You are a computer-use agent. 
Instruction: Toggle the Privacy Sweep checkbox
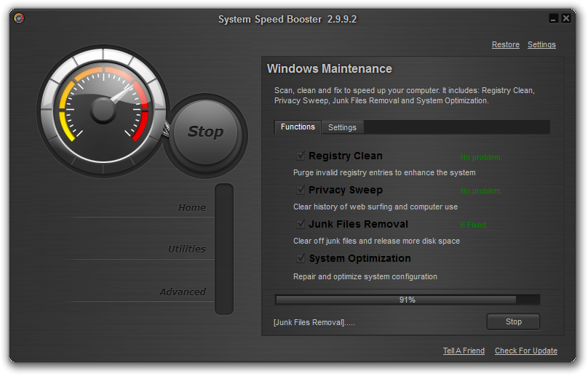point(301,190)
